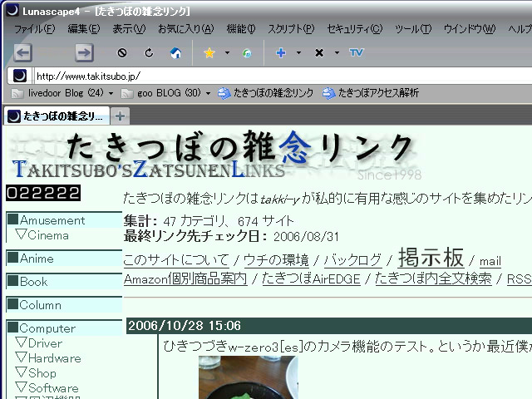Screen dimensions: 532x399
Task: Go to the home page
Action: point(175,53)
